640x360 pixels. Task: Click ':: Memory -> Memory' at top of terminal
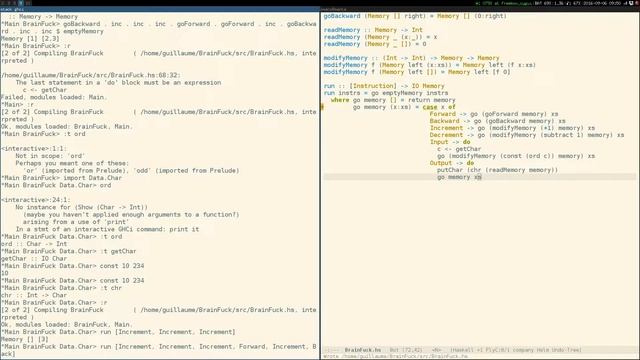click(x=43, y=17)
